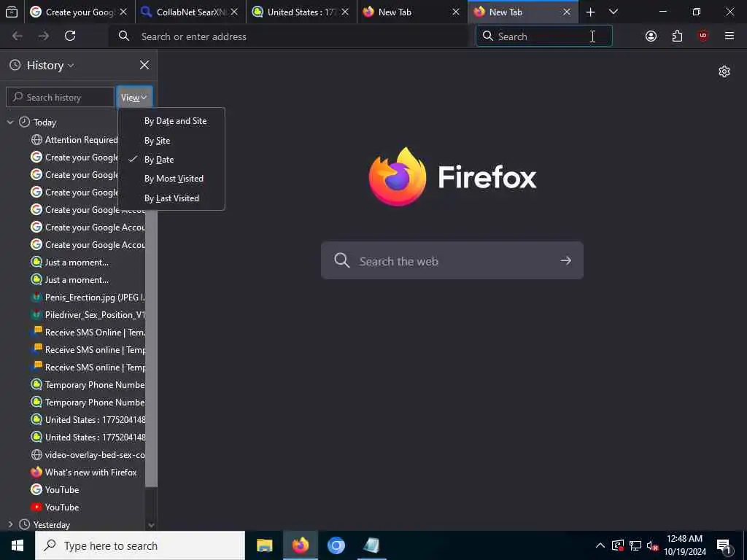Image resolution: width=747 pixels, height=560 pixels.
Task: Focus the Search history field
Action: 60,98
